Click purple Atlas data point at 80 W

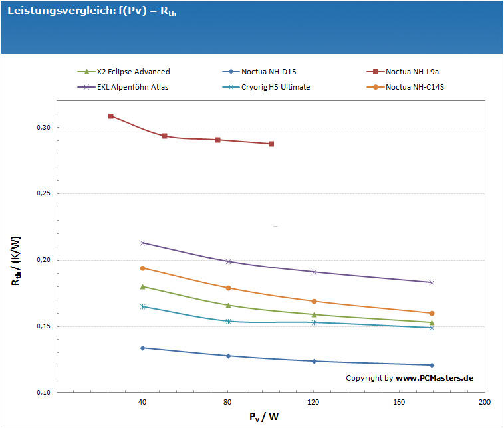coord(229,261)
